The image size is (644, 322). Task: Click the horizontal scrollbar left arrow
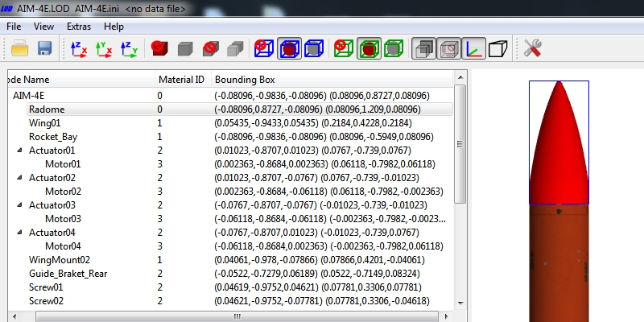[x=14, y=316]
